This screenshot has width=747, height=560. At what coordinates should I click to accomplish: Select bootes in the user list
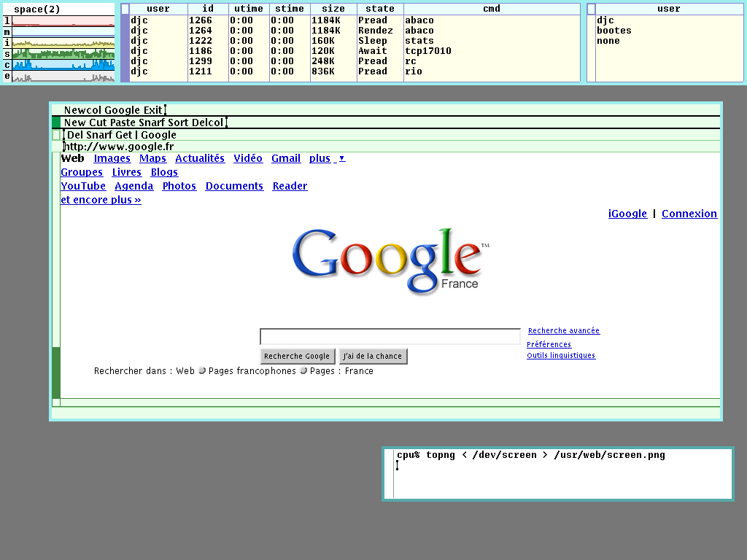[614, 31]
